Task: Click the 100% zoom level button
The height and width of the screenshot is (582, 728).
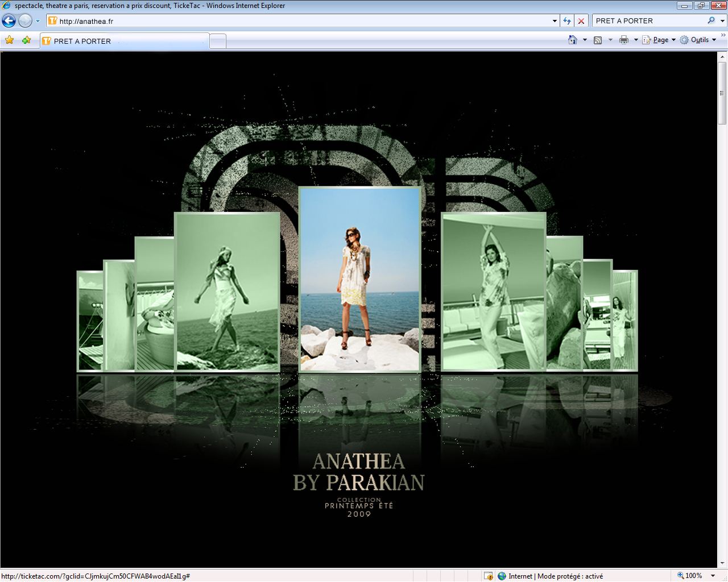Action: pyautogui.click(x=689, y=576)
